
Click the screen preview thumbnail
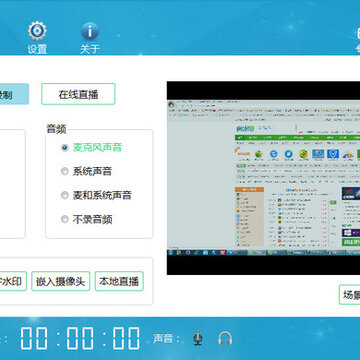(263, 178)
